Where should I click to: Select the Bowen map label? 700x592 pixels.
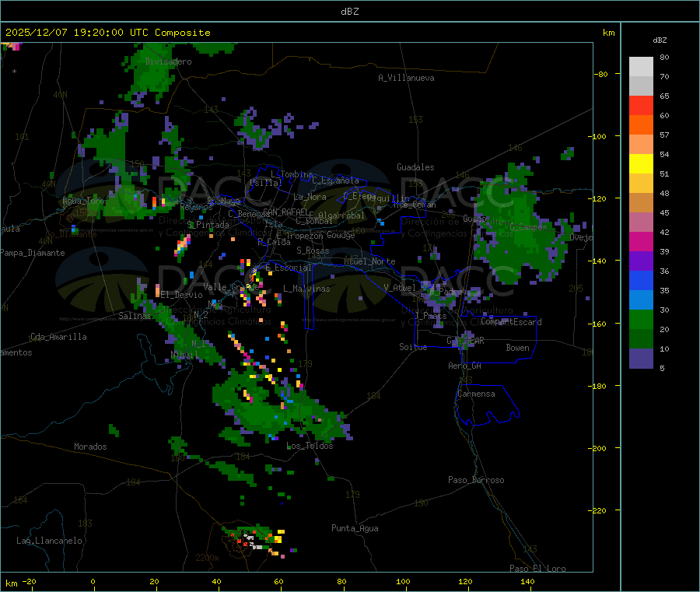click(518, 348)
